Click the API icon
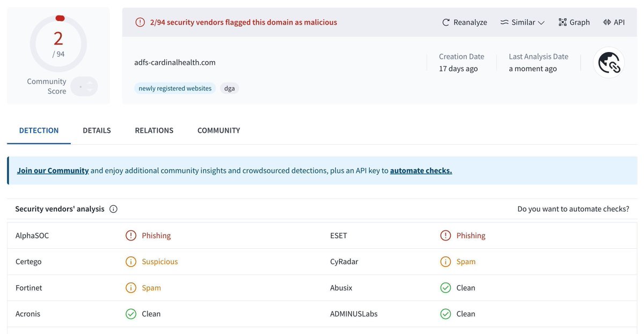 pyautogui.click(x=607, y=22)
